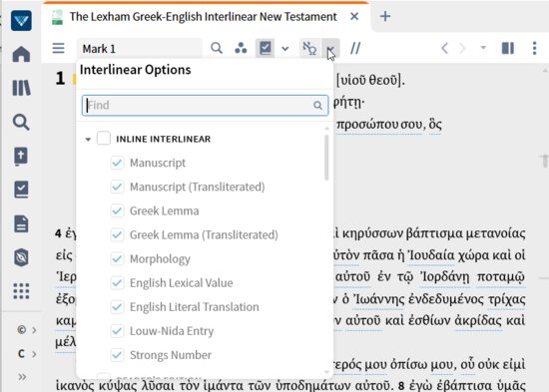Toggle the reading plan checkbox toolbar icon
Image resolution: width=549 pixels, height=392 pixels.
click(266, 48)
